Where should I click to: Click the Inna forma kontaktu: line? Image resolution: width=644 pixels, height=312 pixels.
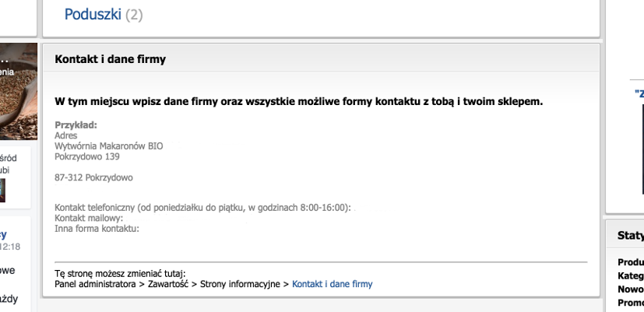click(x=97, y=228)
